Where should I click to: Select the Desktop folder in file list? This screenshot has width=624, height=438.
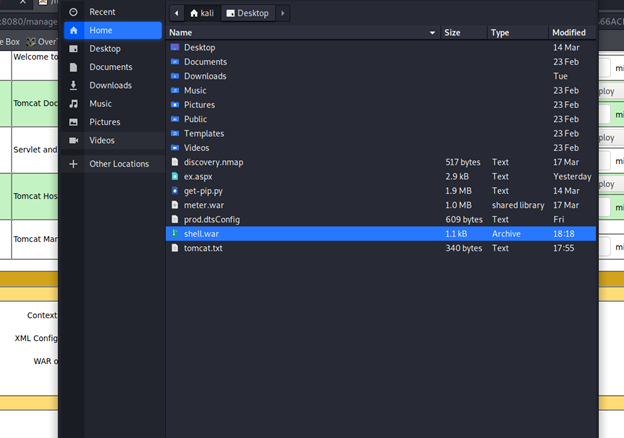(x=381, y=47)
